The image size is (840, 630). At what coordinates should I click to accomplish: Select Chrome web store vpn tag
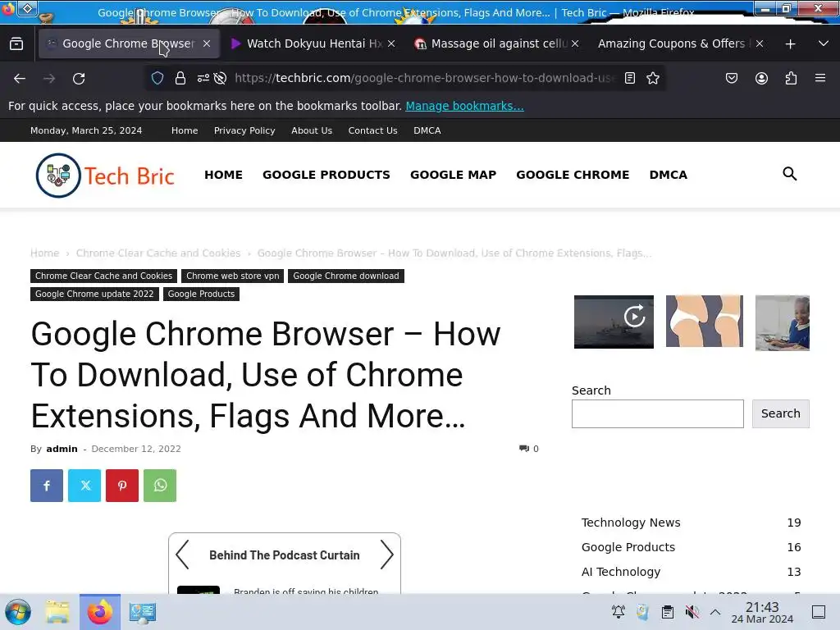(x=232, y=276)
